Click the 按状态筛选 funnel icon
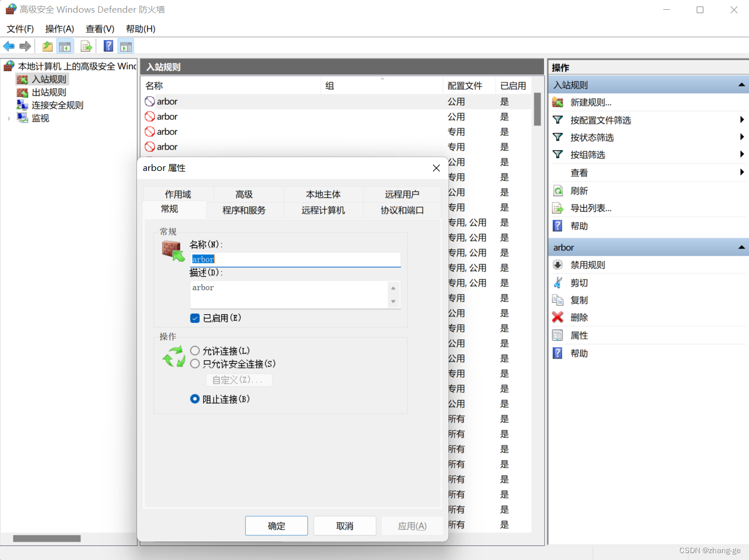Viewport: 749px width, 560px height. pyautogui.click(x=557, y=137)
